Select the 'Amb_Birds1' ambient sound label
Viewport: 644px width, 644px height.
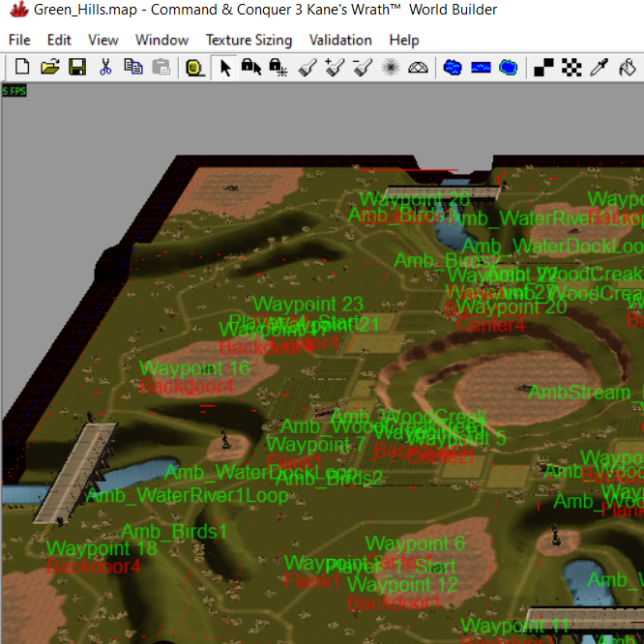point(174,532)
